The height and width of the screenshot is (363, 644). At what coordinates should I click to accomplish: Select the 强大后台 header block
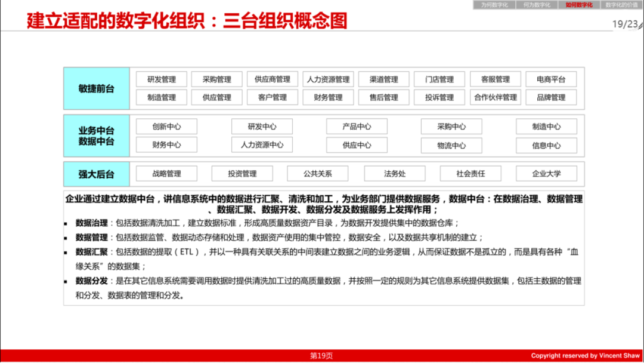[97, 173]
